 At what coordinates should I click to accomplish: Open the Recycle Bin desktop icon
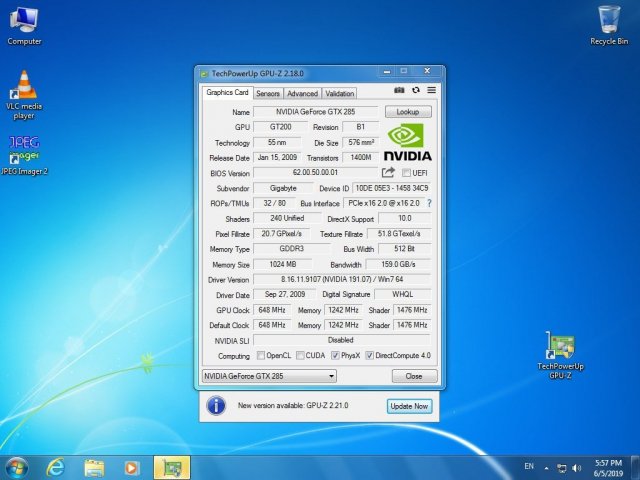click(x=608, y=20)
